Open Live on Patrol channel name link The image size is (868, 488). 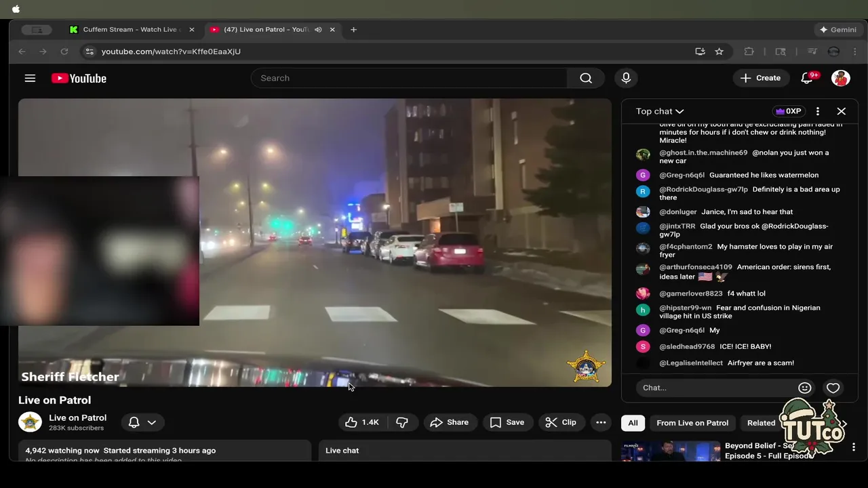pyautogui.click(x=77, y=418)
